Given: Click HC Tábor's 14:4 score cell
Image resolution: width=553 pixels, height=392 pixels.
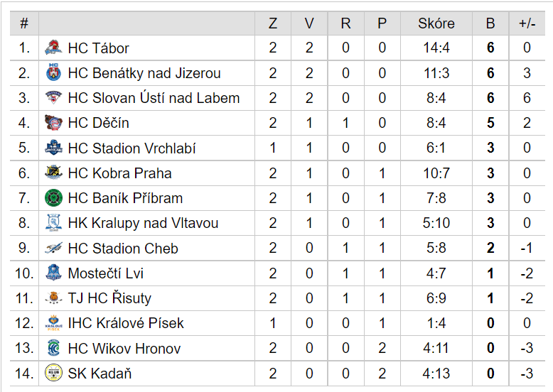Looking at the screenshot, I should tap(436, 48).
